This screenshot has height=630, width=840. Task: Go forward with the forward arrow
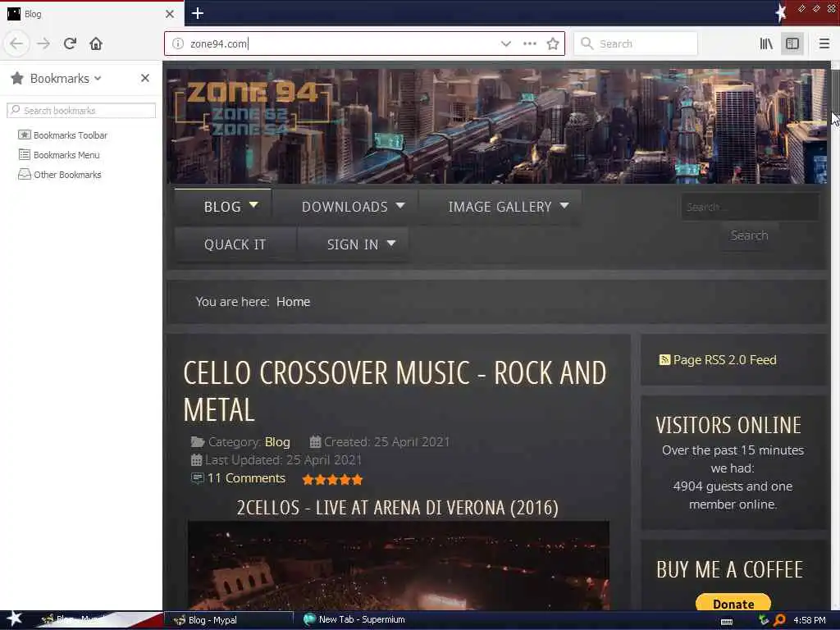[43, 43]
